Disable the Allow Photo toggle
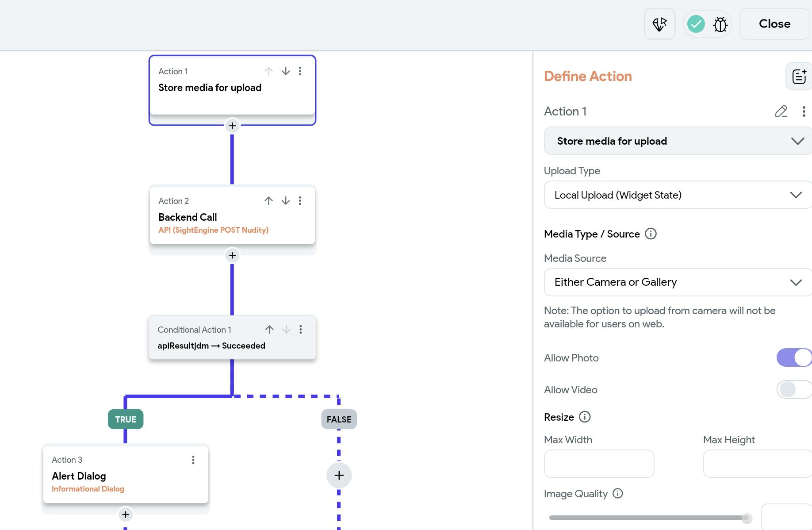This screenshot has width=812, height=530. point(794,357)
